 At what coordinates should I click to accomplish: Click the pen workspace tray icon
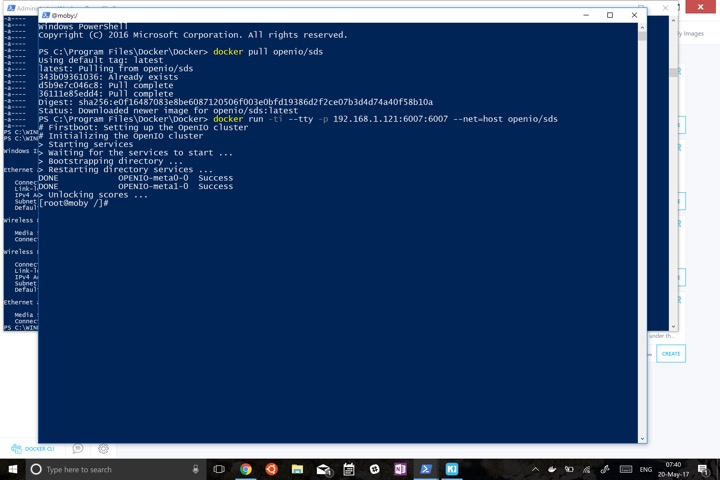click(605, 469)
